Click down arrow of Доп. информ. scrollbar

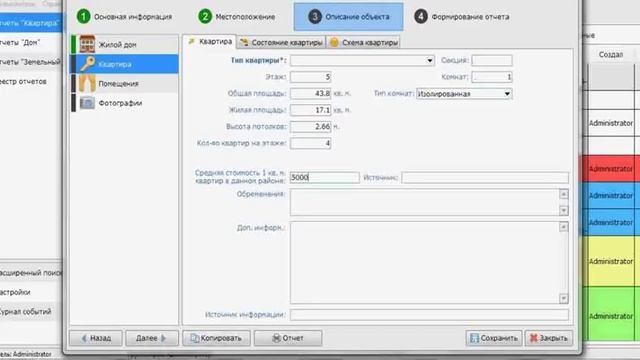[564, 299]
